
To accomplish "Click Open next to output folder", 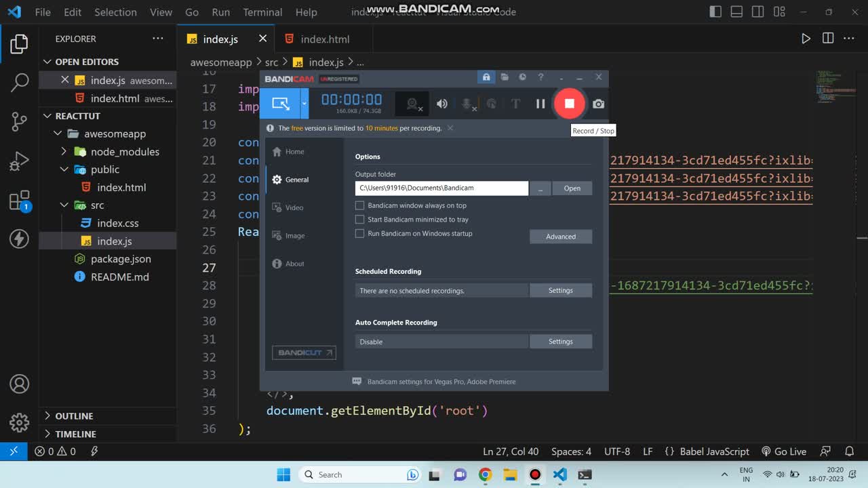I will 572,188.
